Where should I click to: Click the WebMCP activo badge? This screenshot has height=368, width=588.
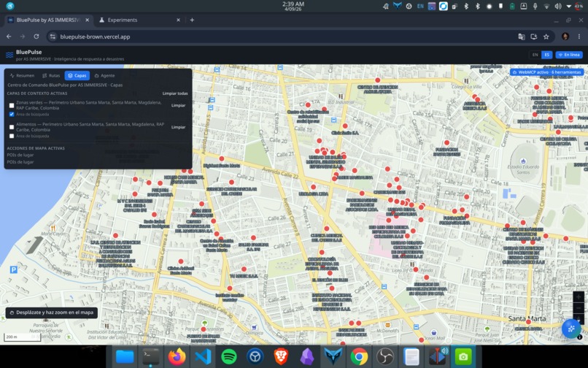tap(546, 72)
